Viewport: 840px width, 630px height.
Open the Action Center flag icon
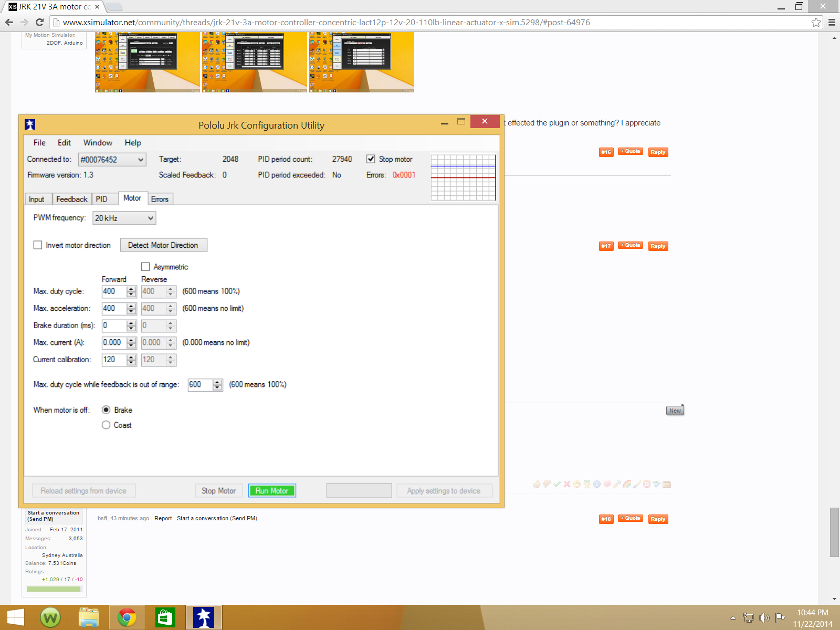[780, 618]
